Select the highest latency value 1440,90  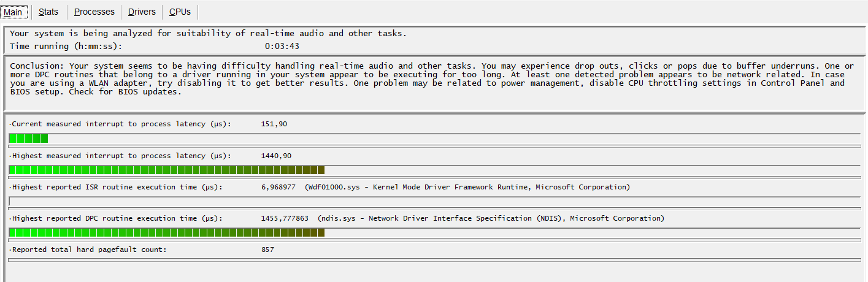coord(277,156)
